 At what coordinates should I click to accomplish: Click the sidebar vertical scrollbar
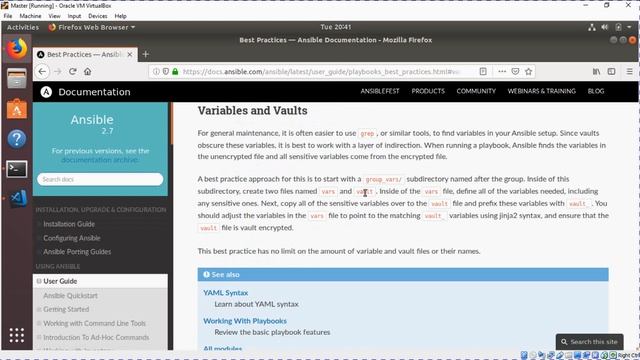172,123
